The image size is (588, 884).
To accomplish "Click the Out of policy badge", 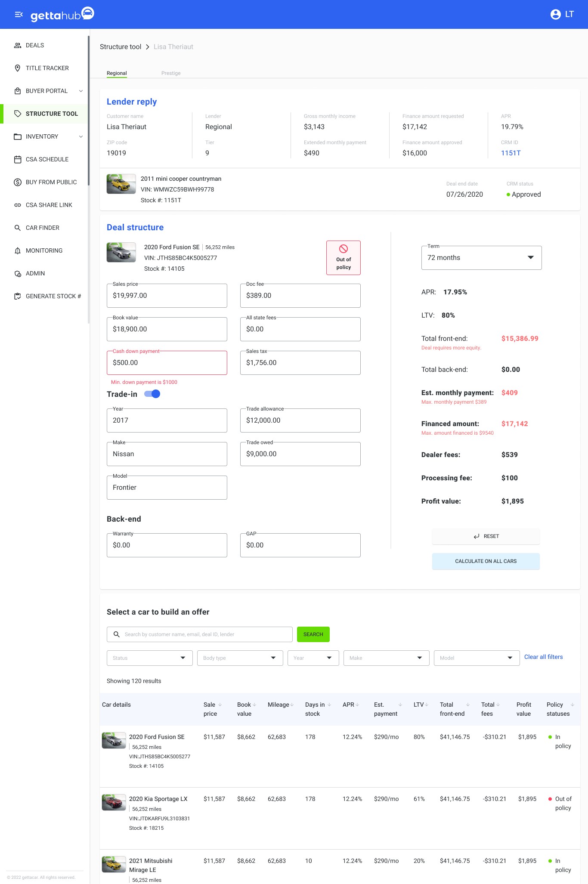I will (x=344, y=258).
